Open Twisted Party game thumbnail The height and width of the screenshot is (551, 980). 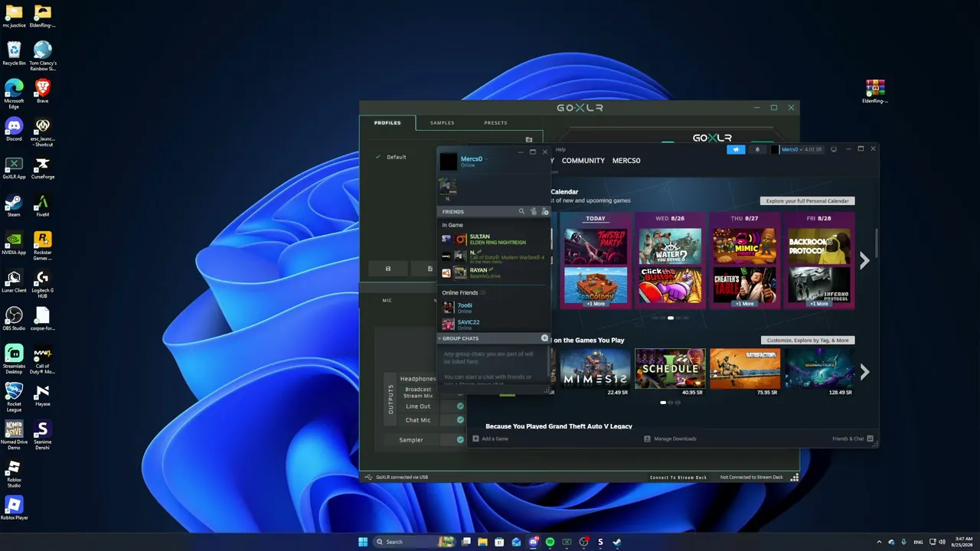tap(596, 246)
